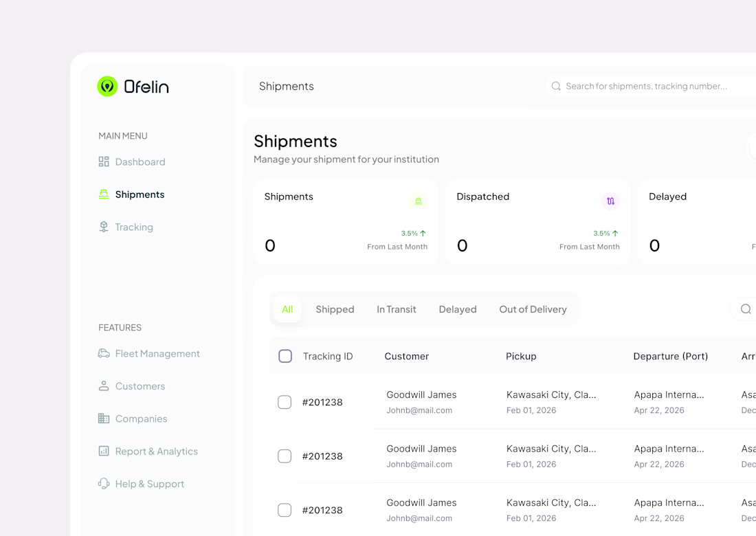
Task: Select the Shipments ship icon in sidebar
Action: [x=104, y=194]
